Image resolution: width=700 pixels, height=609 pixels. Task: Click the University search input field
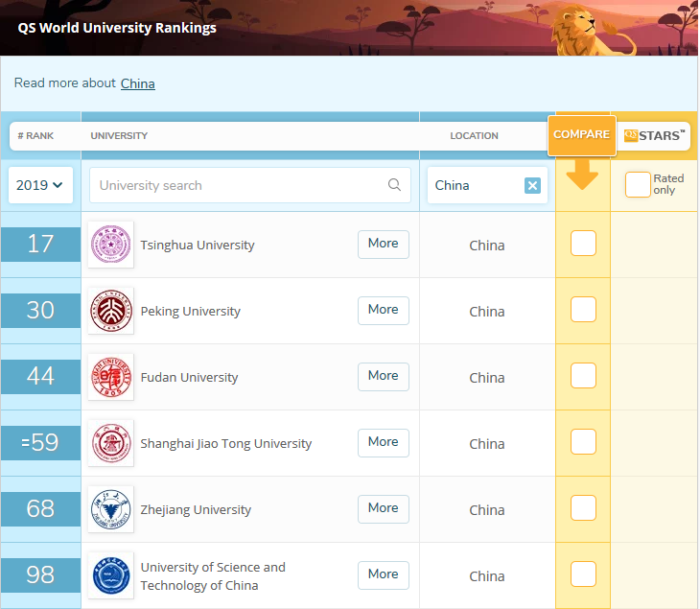point(250,185)
